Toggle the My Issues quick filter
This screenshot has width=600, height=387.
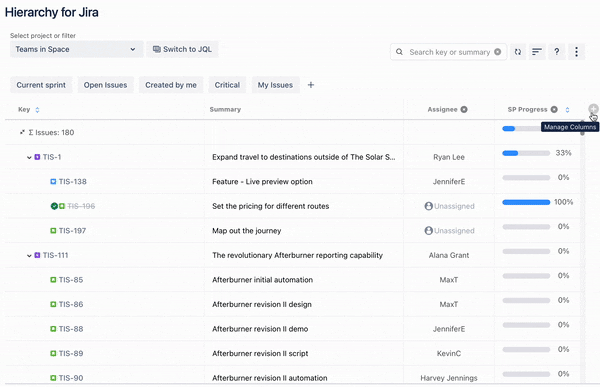[x=275, y=85]
